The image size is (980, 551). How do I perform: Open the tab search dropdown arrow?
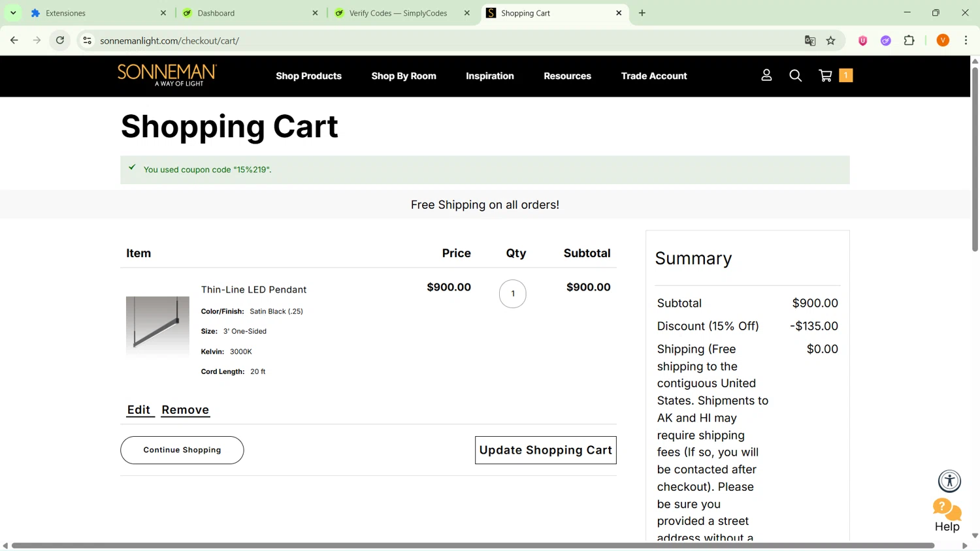point(13,13)
